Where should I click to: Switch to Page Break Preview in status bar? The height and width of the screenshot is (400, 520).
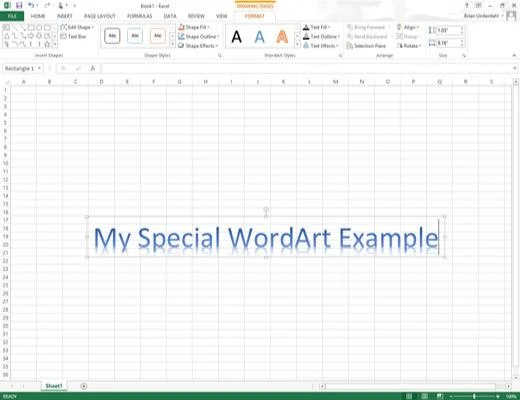[x=440, y=396]
